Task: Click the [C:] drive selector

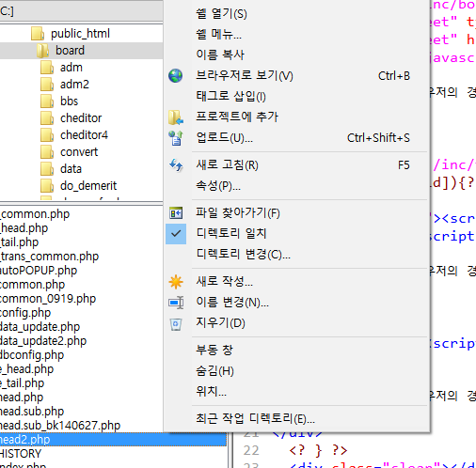Action: point(81,11)
